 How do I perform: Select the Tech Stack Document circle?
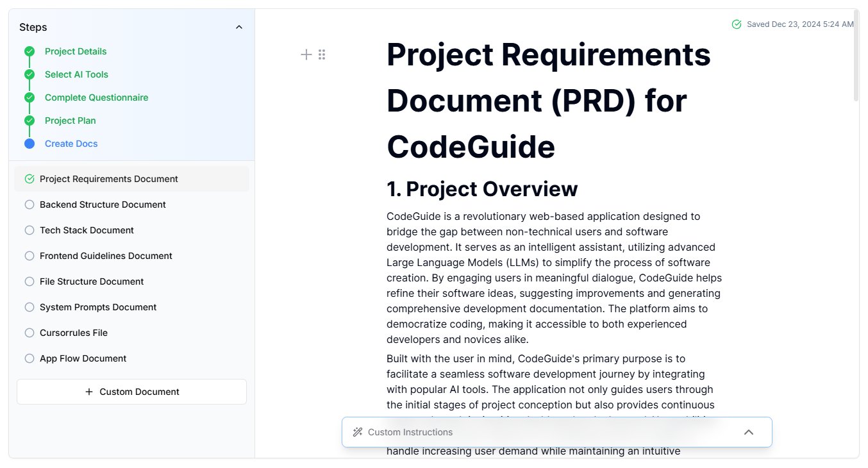point(29,230)
